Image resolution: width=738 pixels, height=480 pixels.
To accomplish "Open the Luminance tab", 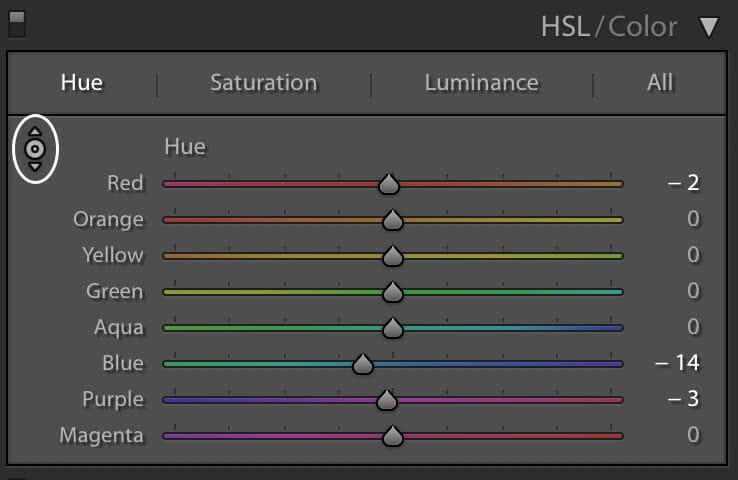I will [481, 82].
